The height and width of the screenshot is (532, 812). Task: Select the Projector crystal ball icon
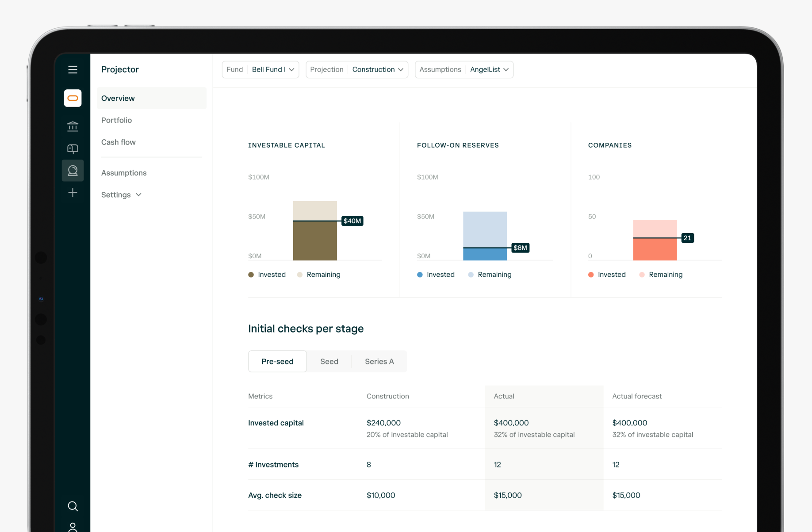pos(73,171)
